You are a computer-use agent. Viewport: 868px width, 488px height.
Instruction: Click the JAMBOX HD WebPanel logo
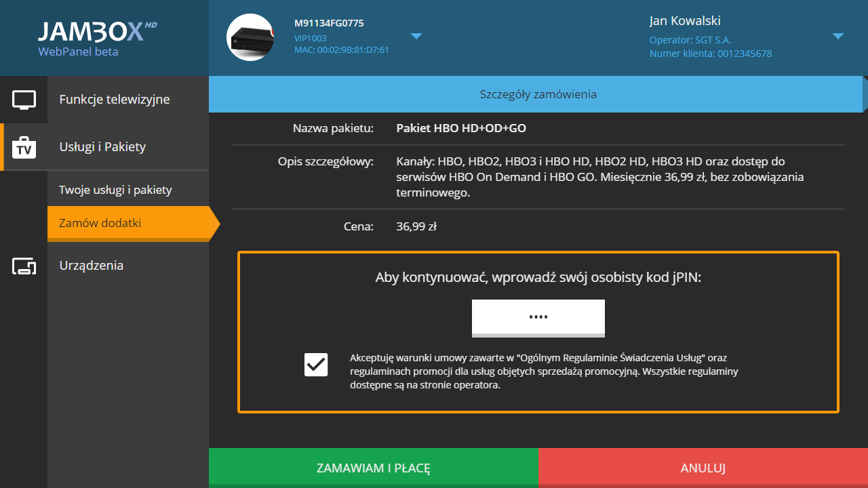[98, 38]
